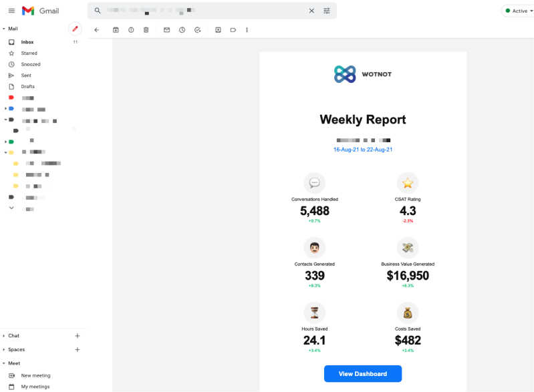This screenshot has width=534, height=392.
Task: Click the Gmail logo
Action: pyautogui.click(x=41, y=11)
